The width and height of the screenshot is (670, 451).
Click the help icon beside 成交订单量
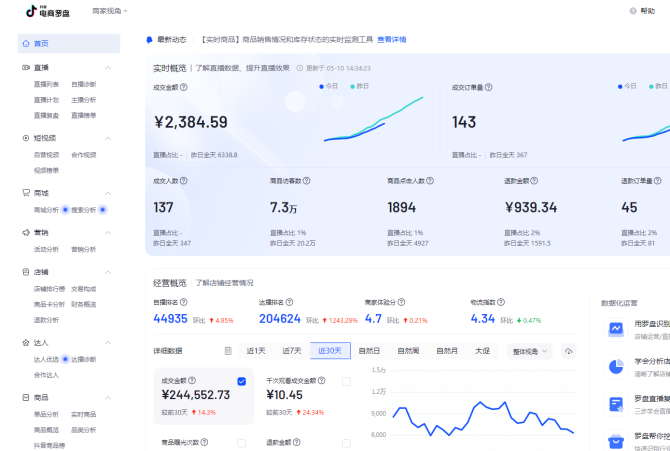pos(488,87)
